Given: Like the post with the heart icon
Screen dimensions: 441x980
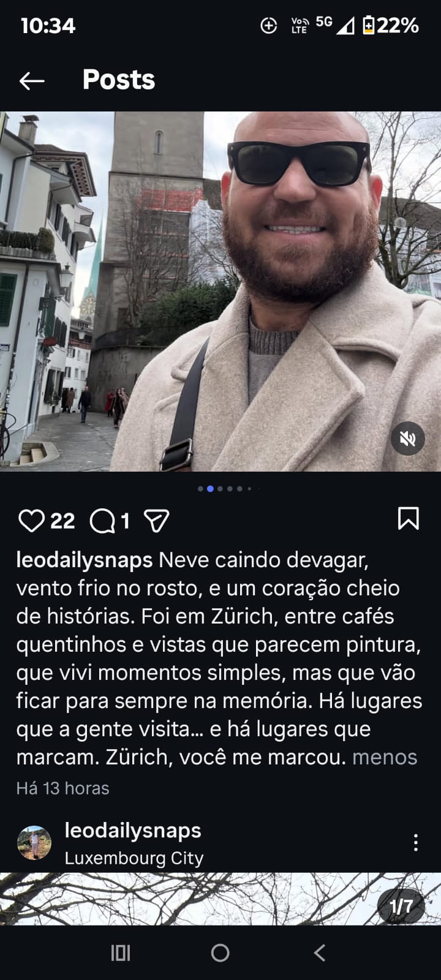Looking at the screenshot, I should (x=31, y=521).
